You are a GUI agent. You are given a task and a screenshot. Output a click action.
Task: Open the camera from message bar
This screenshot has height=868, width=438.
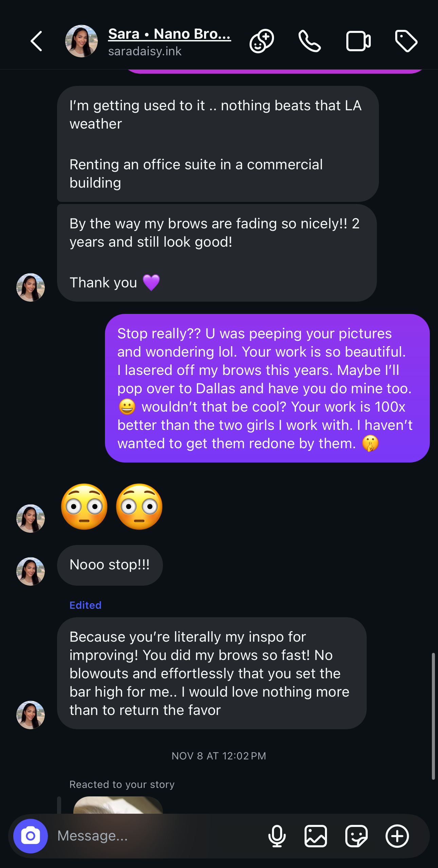tap(31, 836)
